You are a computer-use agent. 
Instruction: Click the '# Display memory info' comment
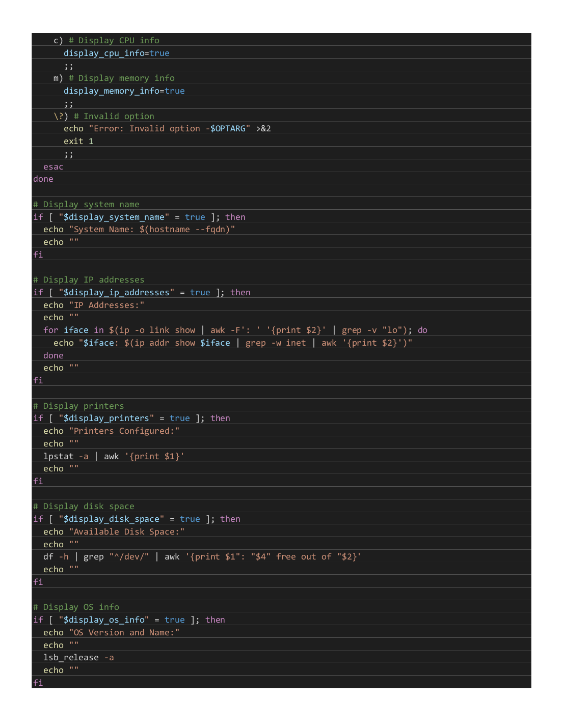121,78
